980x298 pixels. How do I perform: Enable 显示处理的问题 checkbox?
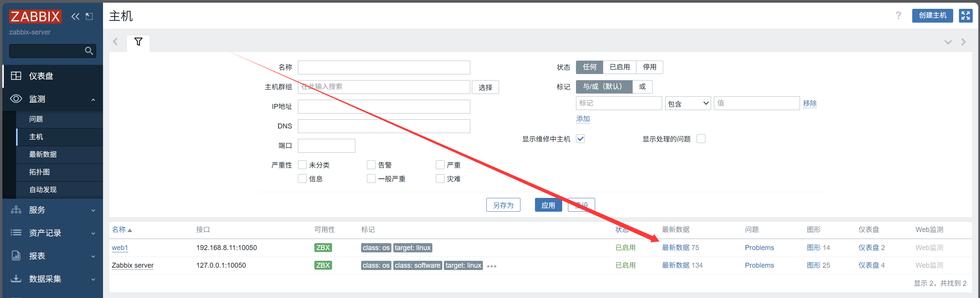coord(701,139)
